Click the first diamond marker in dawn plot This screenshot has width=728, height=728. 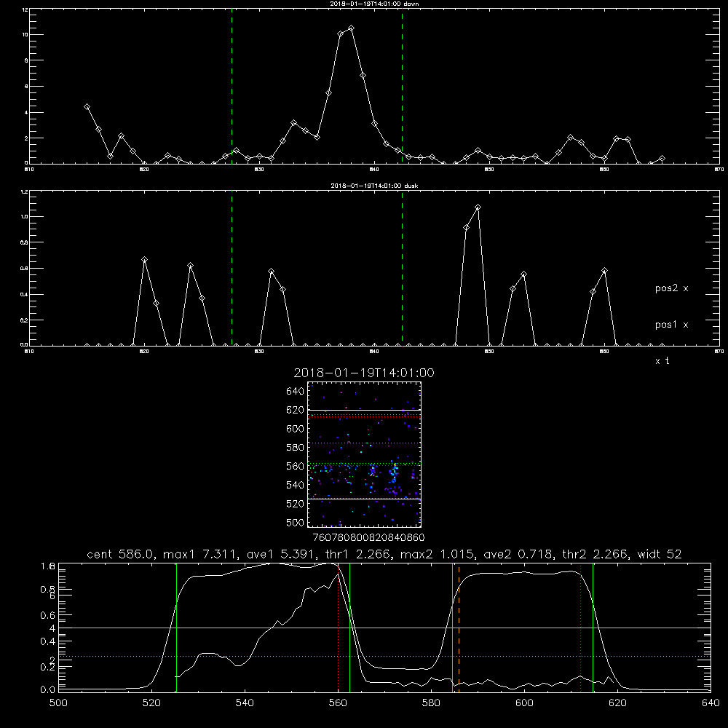pyautogui.click(x=87, y=107)
